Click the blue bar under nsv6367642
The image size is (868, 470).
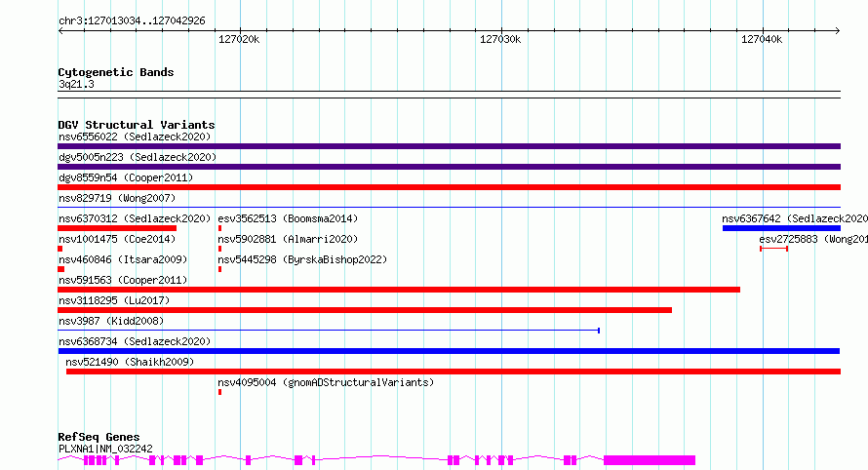click(781, 228)
